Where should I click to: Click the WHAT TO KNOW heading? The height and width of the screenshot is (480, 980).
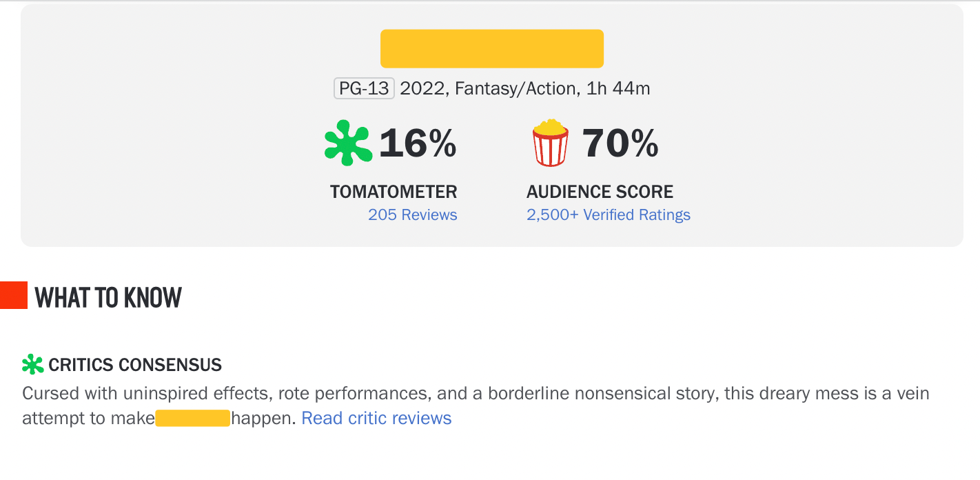click(x=108, y=297)
